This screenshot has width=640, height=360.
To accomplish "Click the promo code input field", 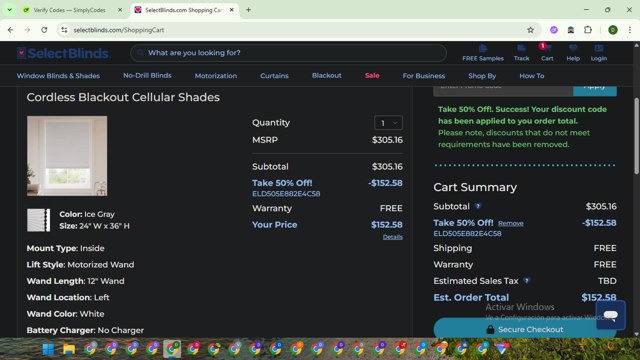I will (503, 91).
